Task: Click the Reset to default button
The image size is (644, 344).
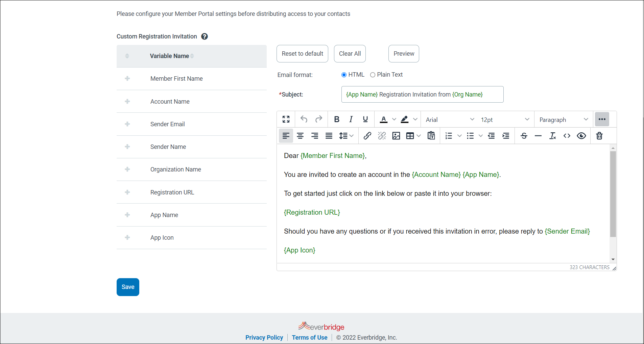Action: coord(302,54)
